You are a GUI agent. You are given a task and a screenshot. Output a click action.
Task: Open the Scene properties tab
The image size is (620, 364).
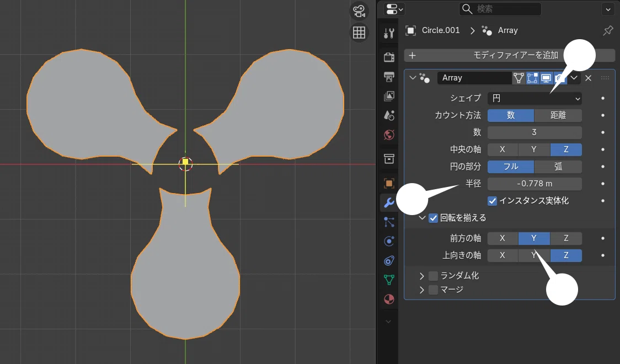click(389, 115)
